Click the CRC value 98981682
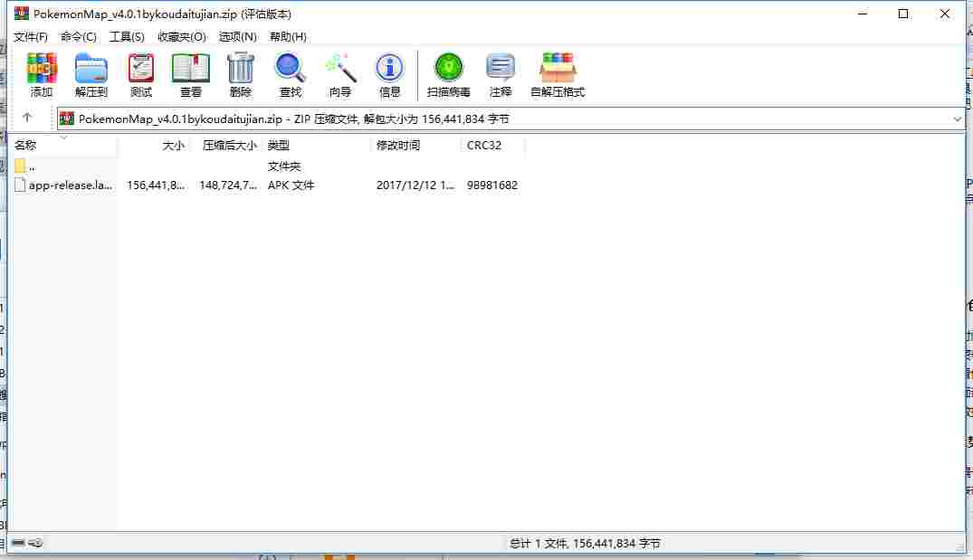 pyautogui.click(x=492, y=185)
